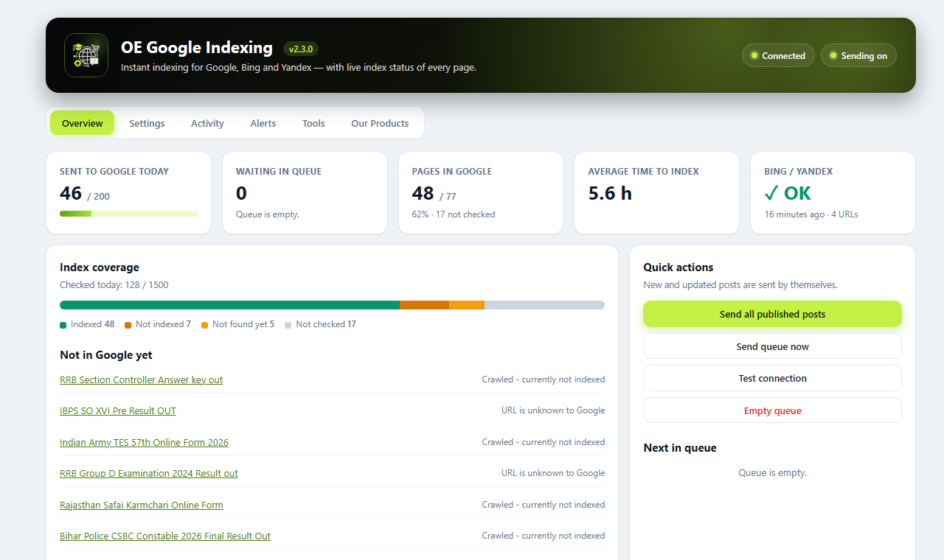The width and height of the screenshot is (944, 560).
Task: Open Bihar Police CSBC Constable Final Result link
Action: [165, 536]
